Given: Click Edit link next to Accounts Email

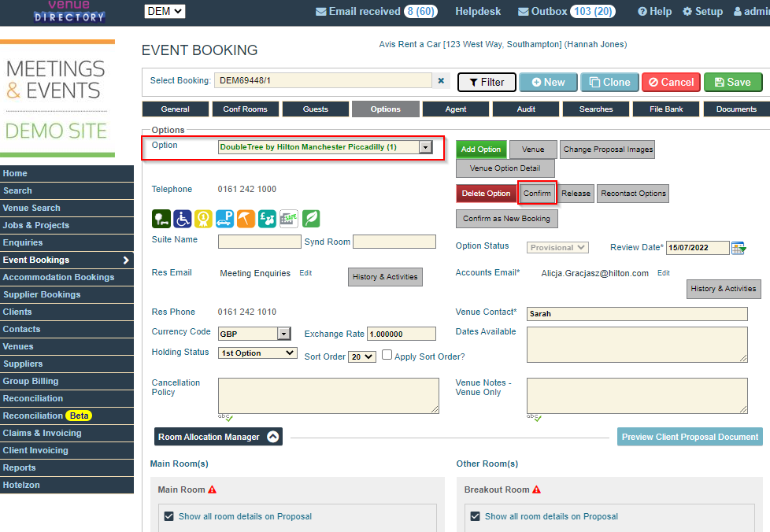Looking at the screenshot, I should click(664, 273).
